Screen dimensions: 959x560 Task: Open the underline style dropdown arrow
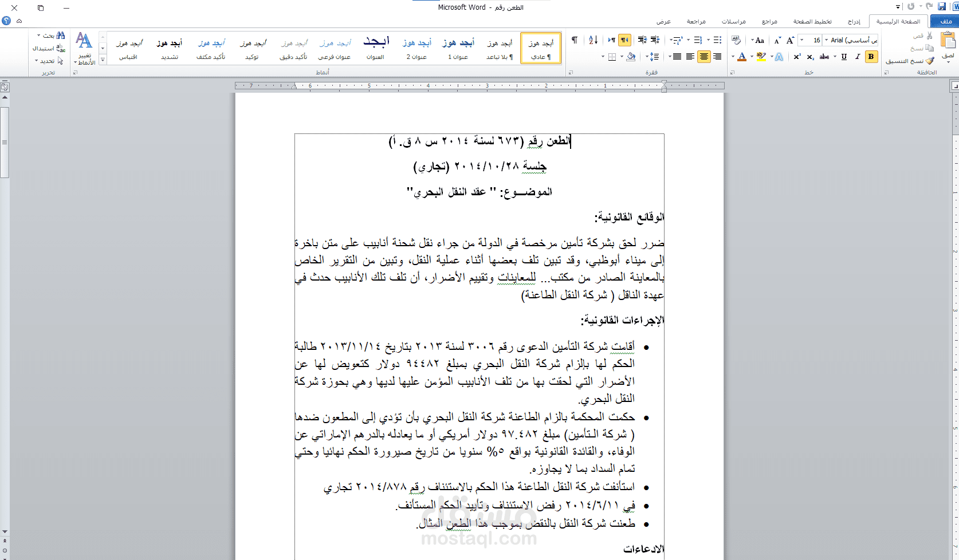click(x=835, y=57)
